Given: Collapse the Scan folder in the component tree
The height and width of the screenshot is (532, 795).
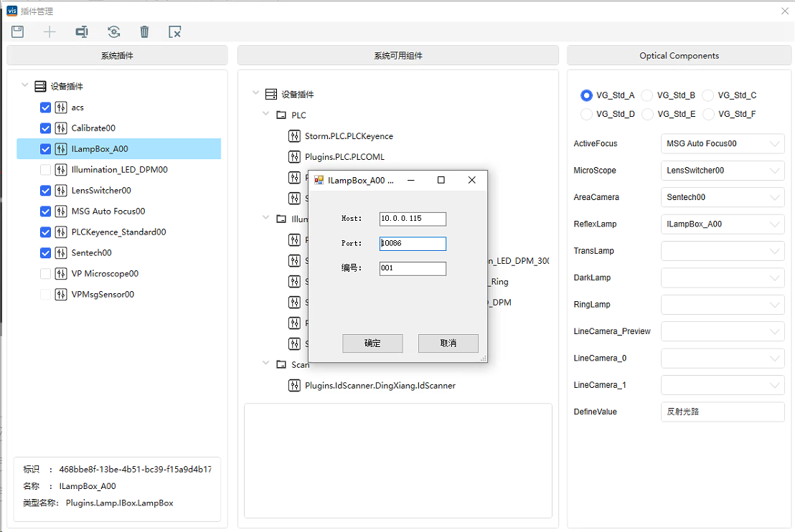Looking at the screenshot, I should [x=266, y=364].
